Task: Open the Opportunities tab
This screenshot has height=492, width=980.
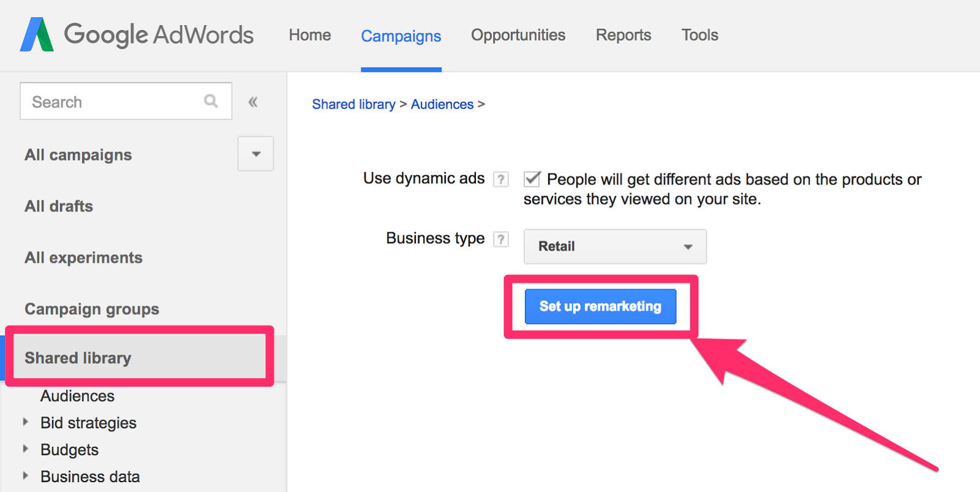Action: pyautogui.click(x=518, y=35)
